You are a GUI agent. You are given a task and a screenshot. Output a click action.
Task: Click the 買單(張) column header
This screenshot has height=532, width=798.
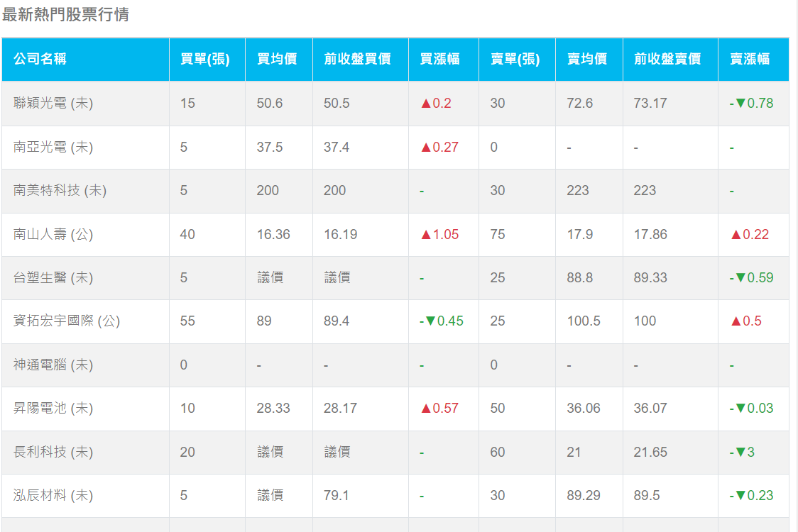[x=207, y=59]
